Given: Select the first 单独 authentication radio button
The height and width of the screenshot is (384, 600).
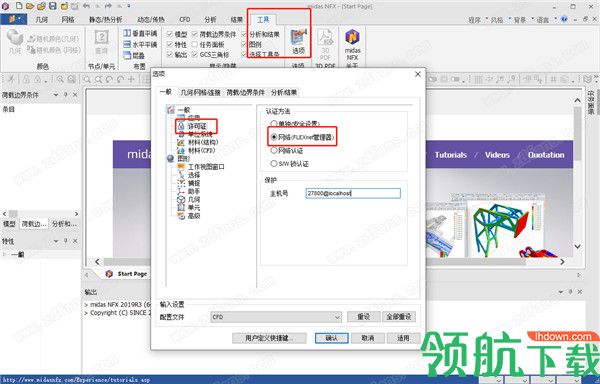Looking at the screenshot, I should pos(274,124).
